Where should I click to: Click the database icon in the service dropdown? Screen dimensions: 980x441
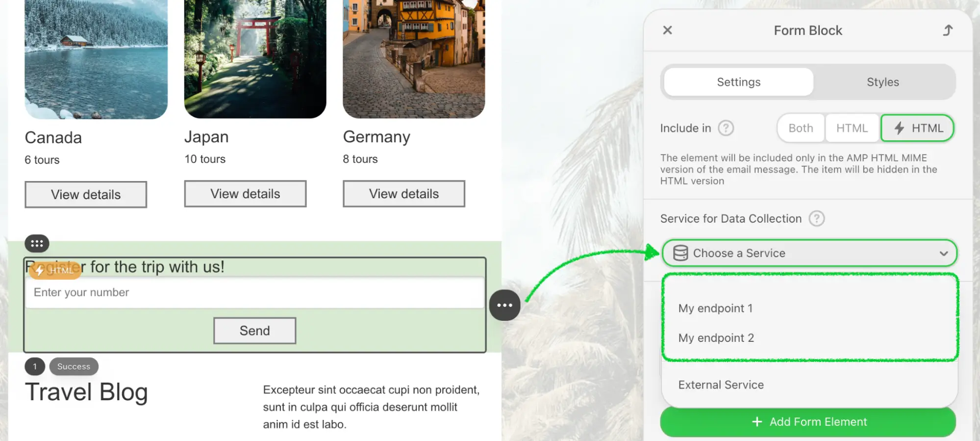[x=680, y=253]
